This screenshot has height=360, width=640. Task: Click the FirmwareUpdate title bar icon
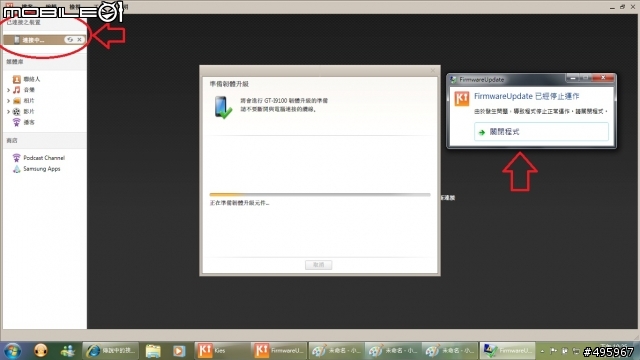(453, 80)
